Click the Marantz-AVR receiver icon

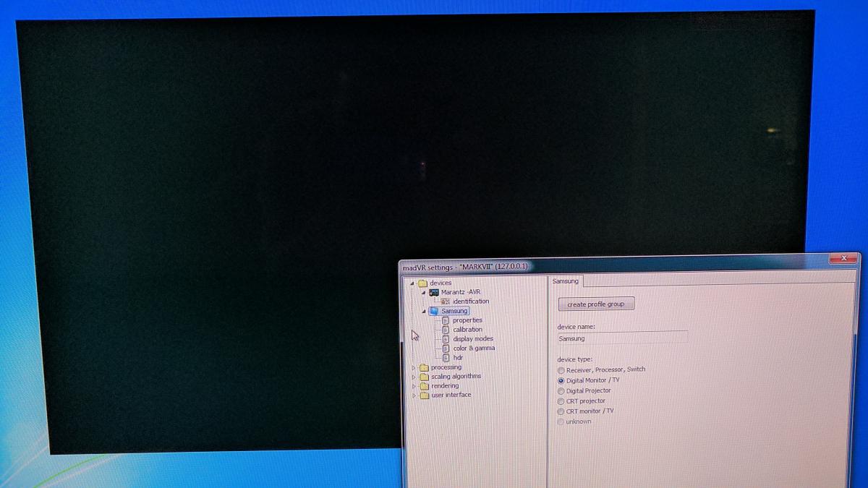[x=434, y=292]
